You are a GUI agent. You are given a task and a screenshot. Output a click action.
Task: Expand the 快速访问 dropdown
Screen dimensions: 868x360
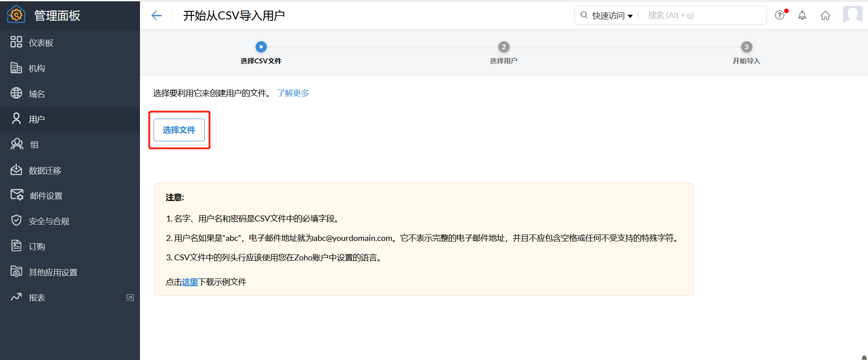[612, 16]
